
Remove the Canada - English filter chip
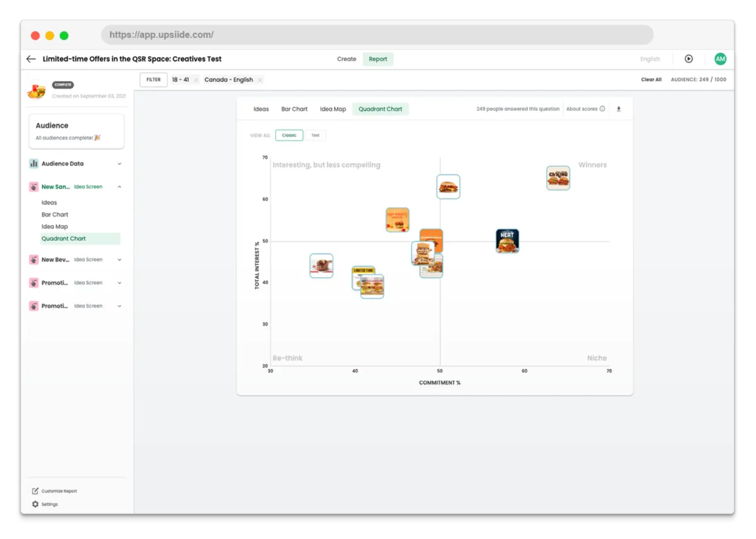(260, 80)
